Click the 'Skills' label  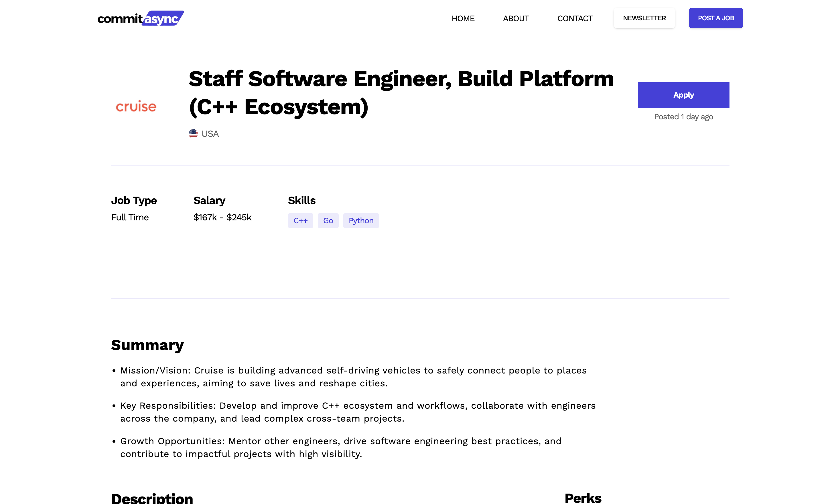(x=302, y=200)
